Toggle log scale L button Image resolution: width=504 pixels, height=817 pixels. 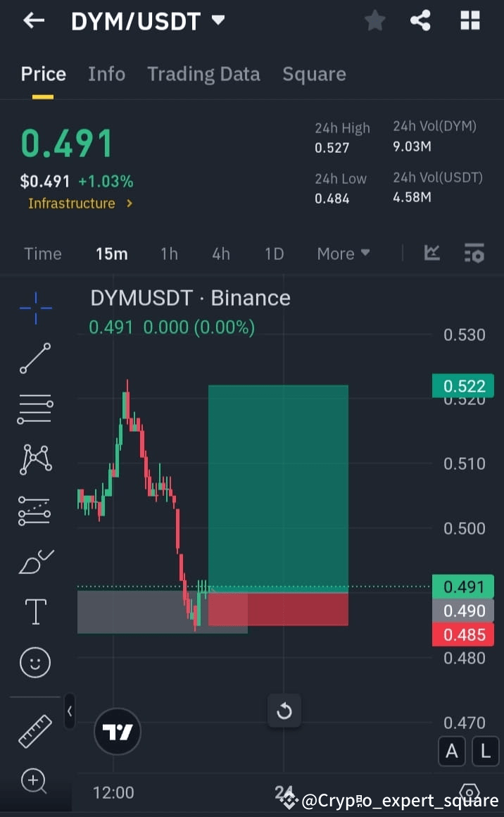pos(485,751)
